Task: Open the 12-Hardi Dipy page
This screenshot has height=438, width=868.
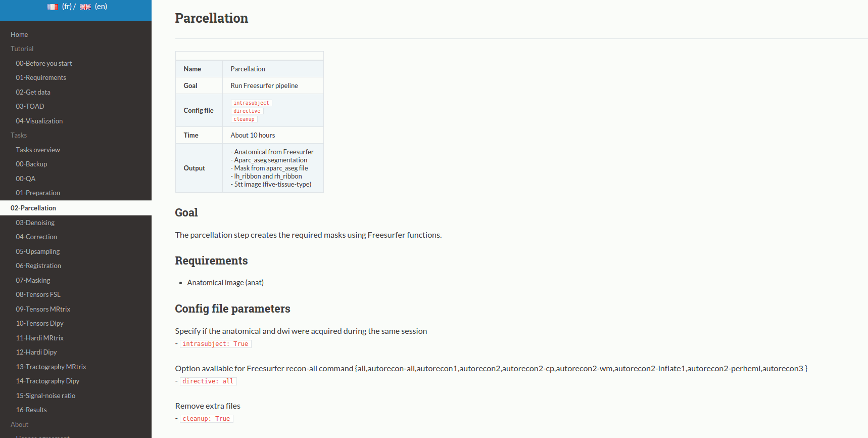Action: pyautogui.click(x=36, y=352)
